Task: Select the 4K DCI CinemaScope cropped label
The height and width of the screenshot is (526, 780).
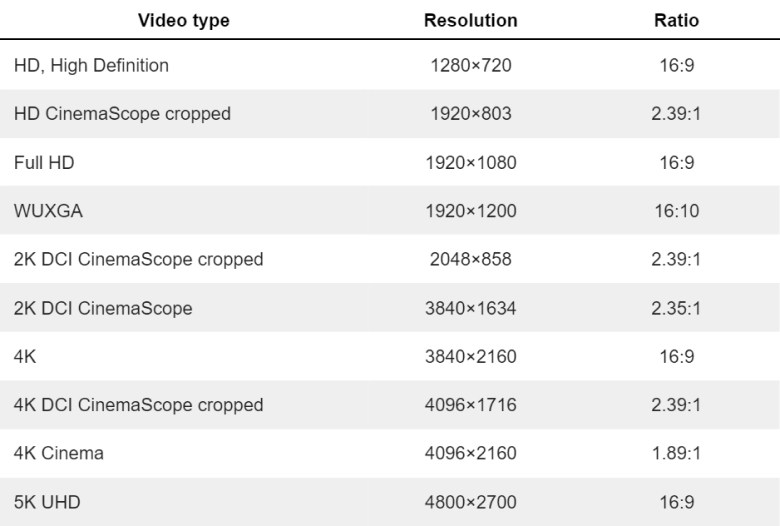Action: 138,405
